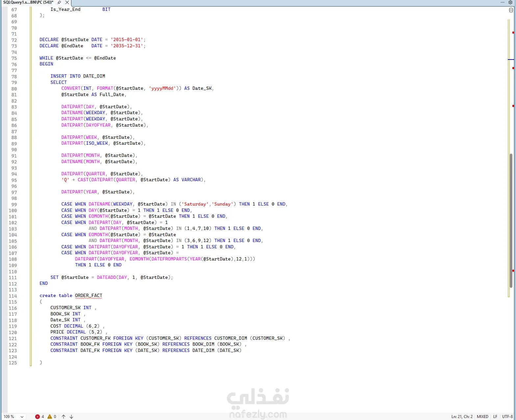Click the red error count icon

tap(38, 416)
